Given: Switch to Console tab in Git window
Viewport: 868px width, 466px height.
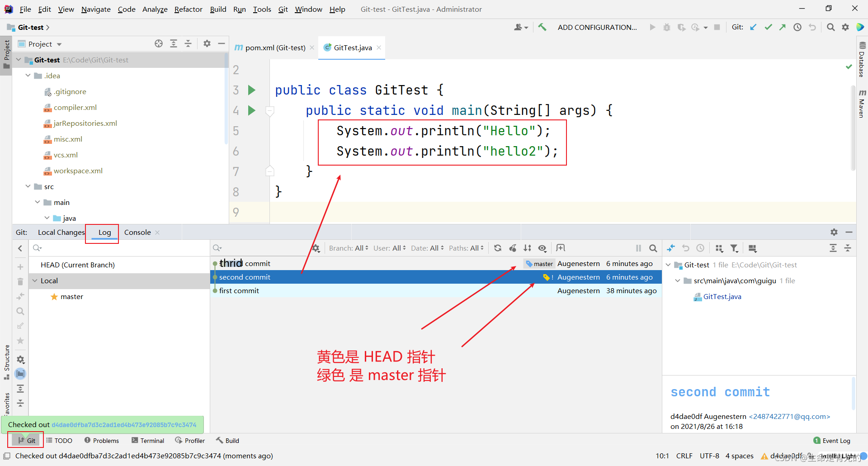Looking at the screenshot, I should [137, 232].
